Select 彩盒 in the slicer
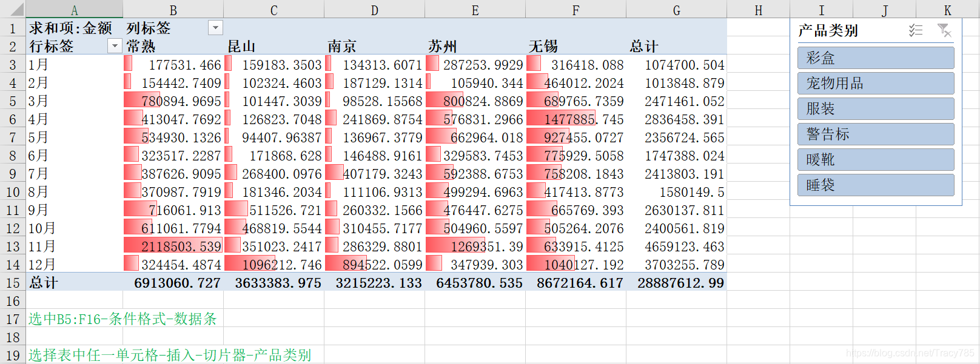This screenshot has width=980, height=364. (x=876, y=58)
